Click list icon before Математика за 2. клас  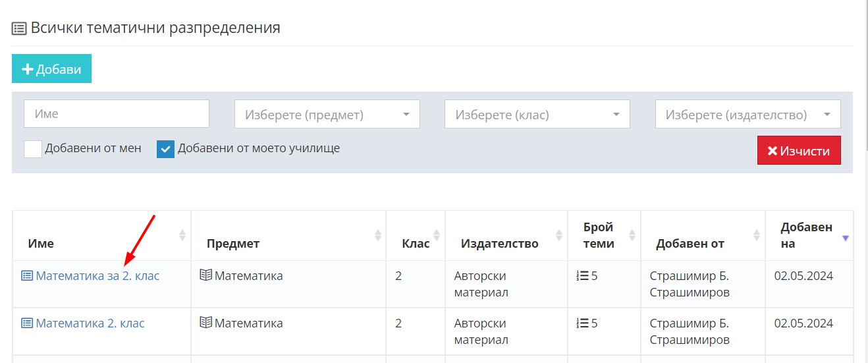click(x=27, y=276)
